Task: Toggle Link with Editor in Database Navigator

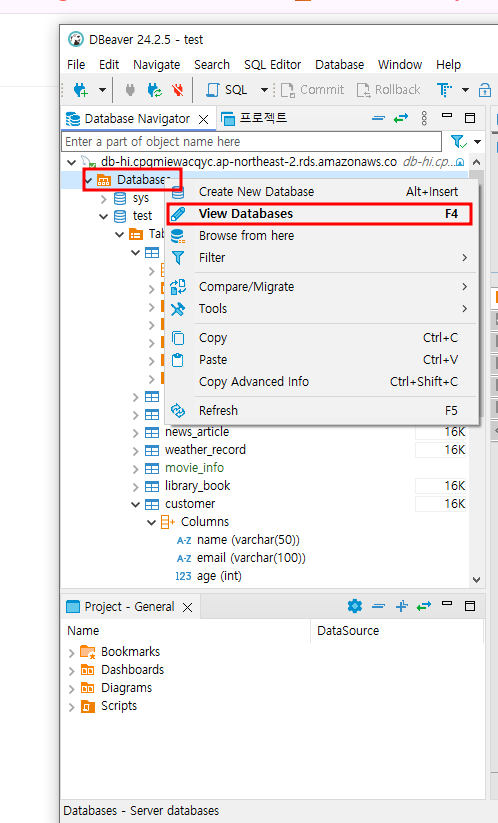Action: (x=401, y=119)
